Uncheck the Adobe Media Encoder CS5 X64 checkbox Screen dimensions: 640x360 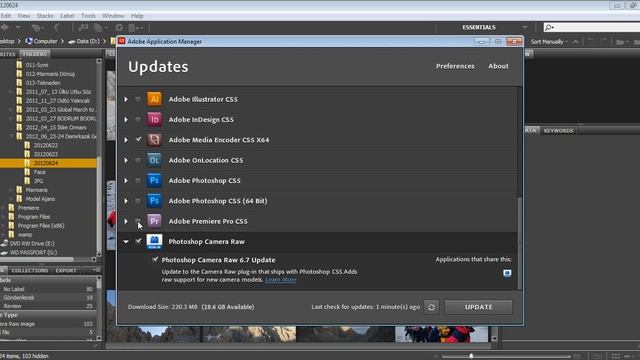point(138,139)
